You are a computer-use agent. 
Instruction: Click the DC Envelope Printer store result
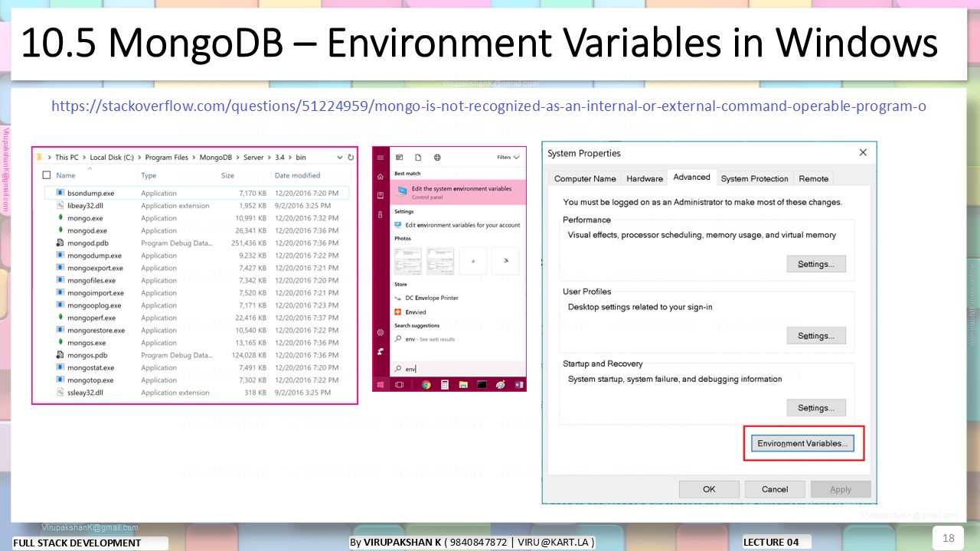(432, 298)
